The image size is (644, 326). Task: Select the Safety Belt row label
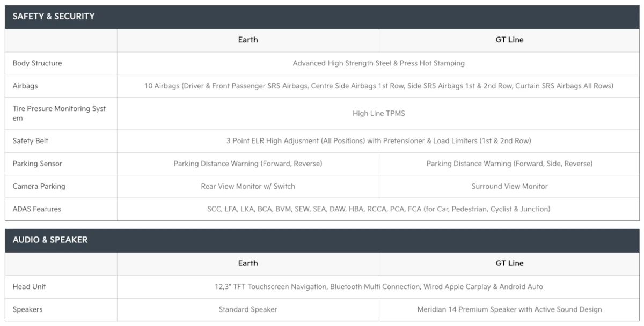coord(31,141)
